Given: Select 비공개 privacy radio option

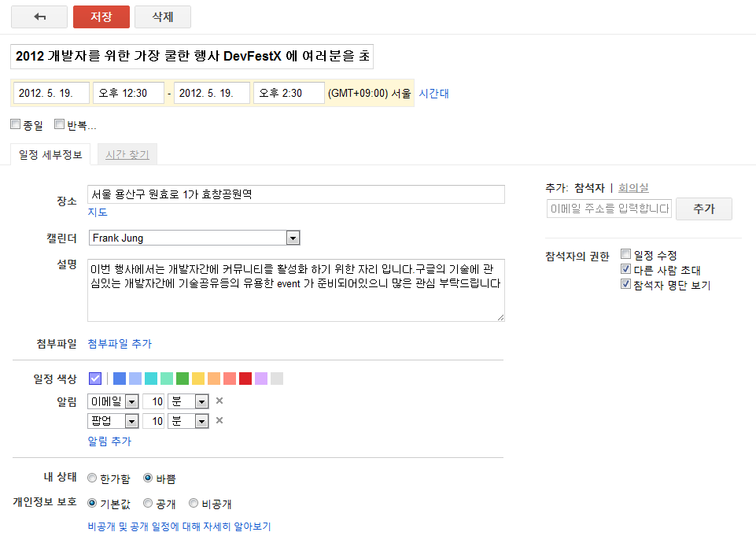Looking at the screenshot, I should pos(194,503).
